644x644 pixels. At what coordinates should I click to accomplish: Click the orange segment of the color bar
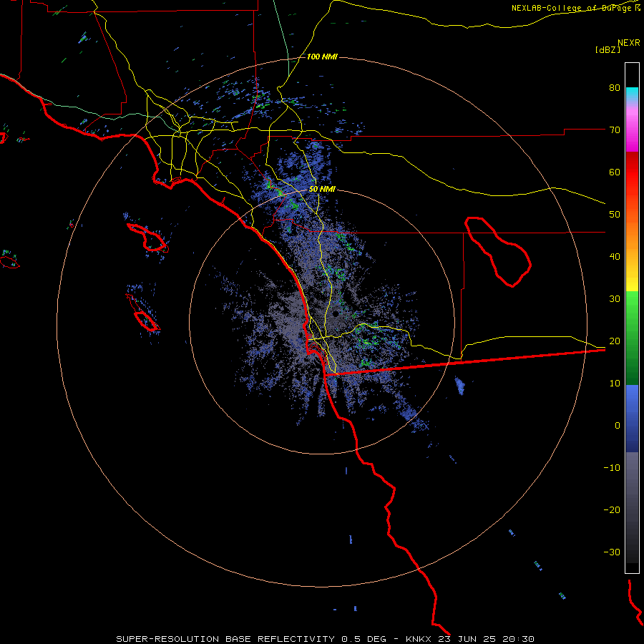click(x=632, y=234)
